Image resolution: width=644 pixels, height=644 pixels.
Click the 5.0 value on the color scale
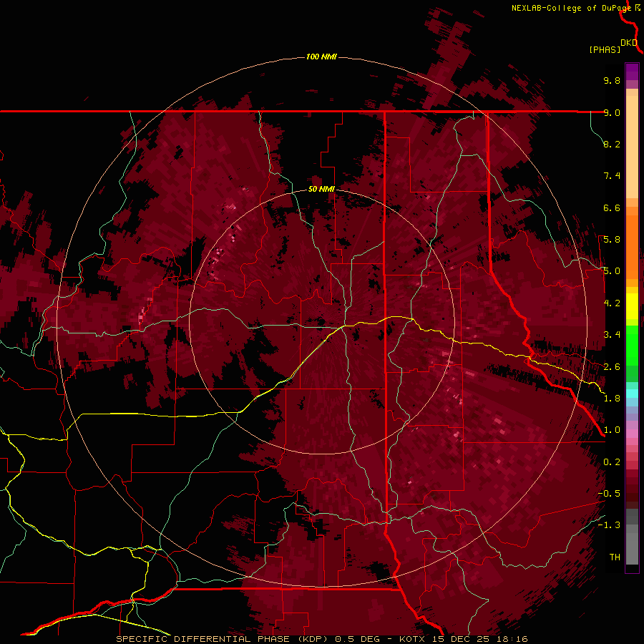[612, 271]
